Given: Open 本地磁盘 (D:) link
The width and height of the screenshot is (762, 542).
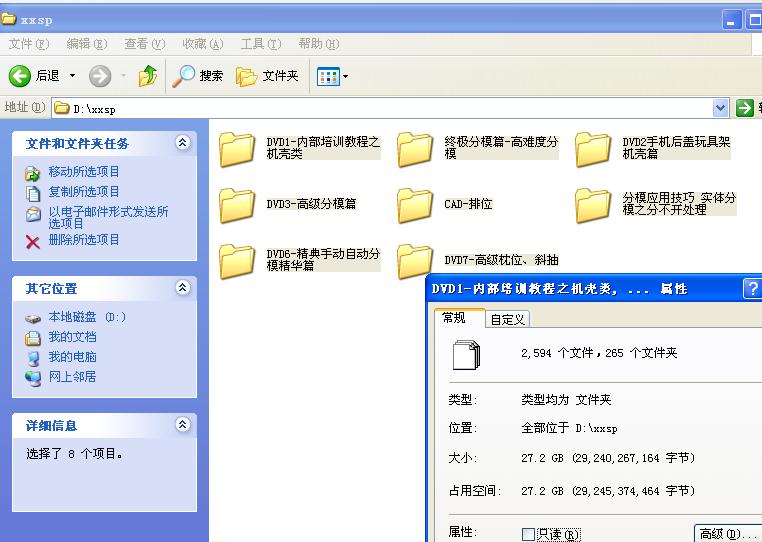Looking at the screenshot, I should (x=87, y=317).
